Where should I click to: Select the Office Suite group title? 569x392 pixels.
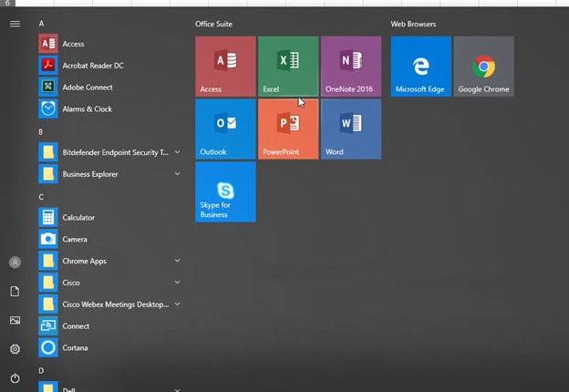213,24
